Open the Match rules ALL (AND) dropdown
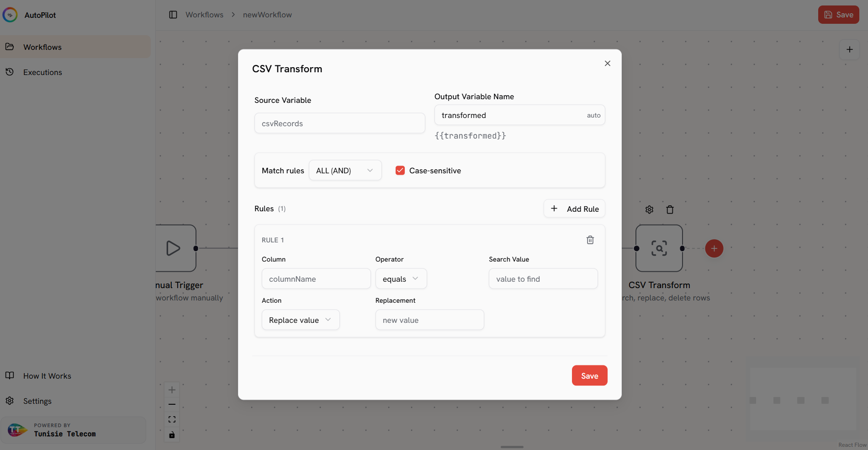The width and height of the screenshot is (868, 450). (345, 171)
